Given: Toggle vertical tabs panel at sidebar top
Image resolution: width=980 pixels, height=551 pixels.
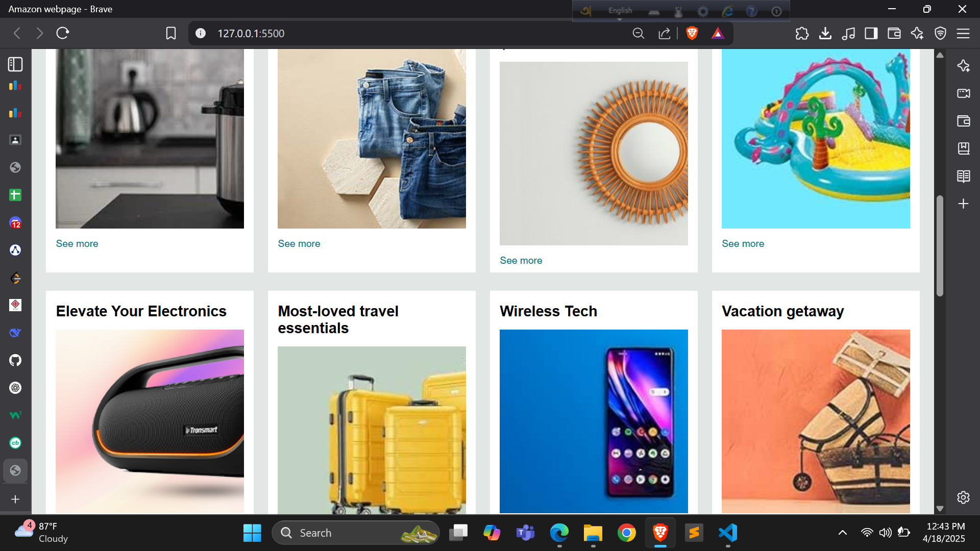Looking at the screenshot, I should [x=15, y=64].
